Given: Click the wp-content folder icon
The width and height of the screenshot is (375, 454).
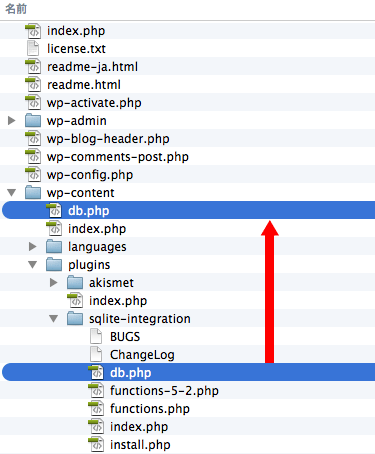Looking at the screenshot, I should pos(33,193).
